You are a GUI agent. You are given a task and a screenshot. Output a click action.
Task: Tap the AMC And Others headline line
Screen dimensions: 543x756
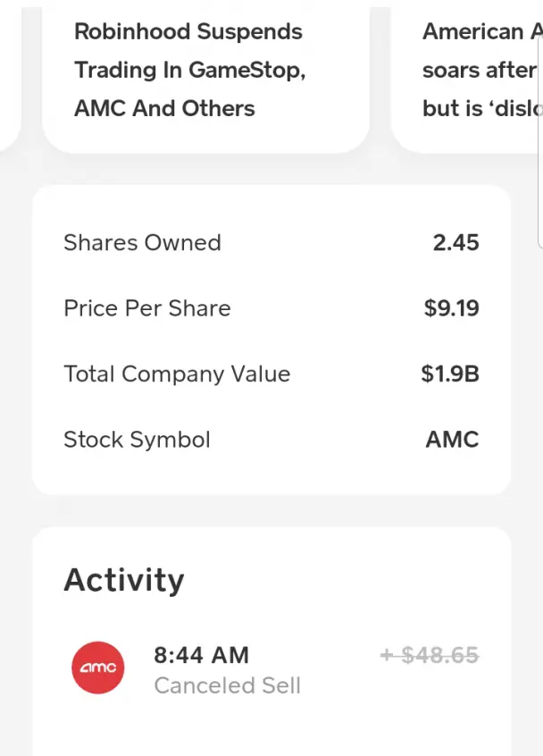click(164, 108)
